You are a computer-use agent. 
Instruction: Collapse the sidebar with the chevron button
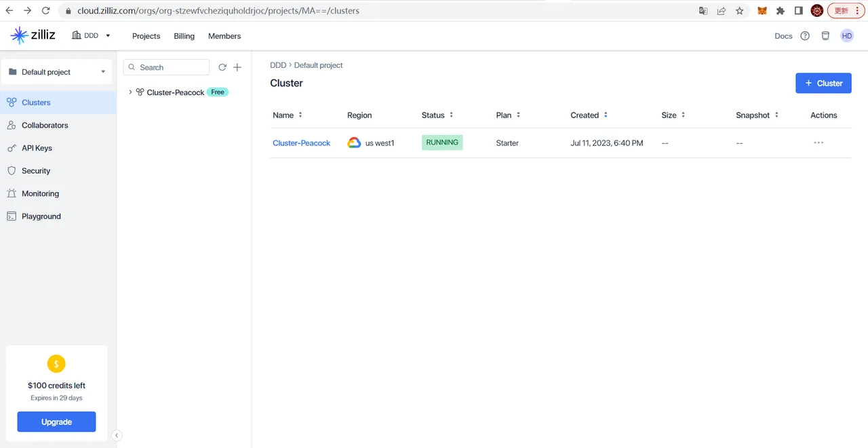tap(117, 436)
